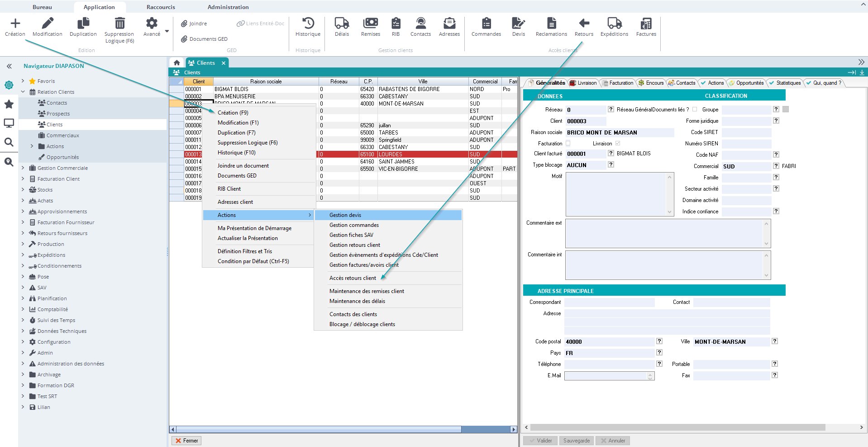Click into the E.Mail input field
This screenshot has width=868, height=447.
pos(606,375)
